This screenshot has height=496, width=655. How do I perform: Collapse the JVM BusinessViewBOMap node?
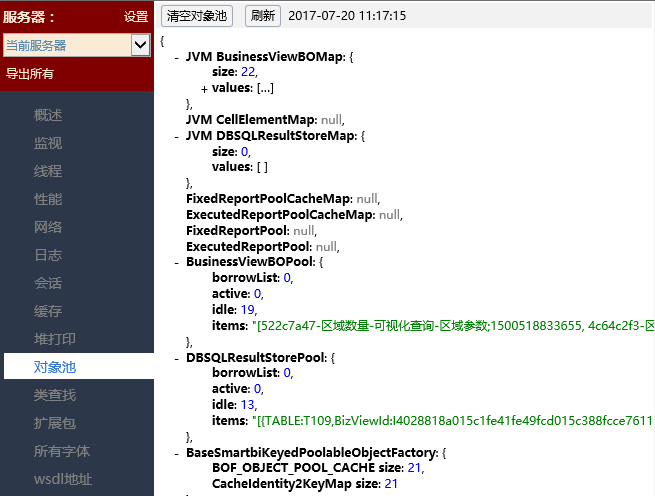[x=177, y=58]
